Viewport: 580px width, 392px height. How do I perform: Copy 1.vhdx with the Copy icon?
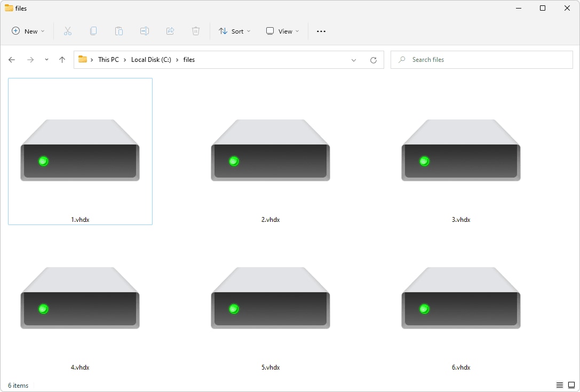[93, 31]
